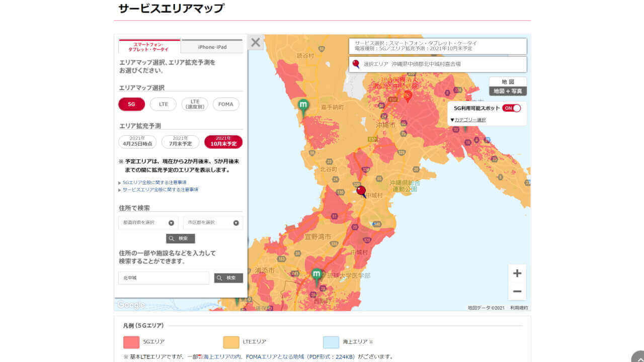
Task: Turn off the 5G利用可能スポット toggle
Action: (x=512, y=108)
